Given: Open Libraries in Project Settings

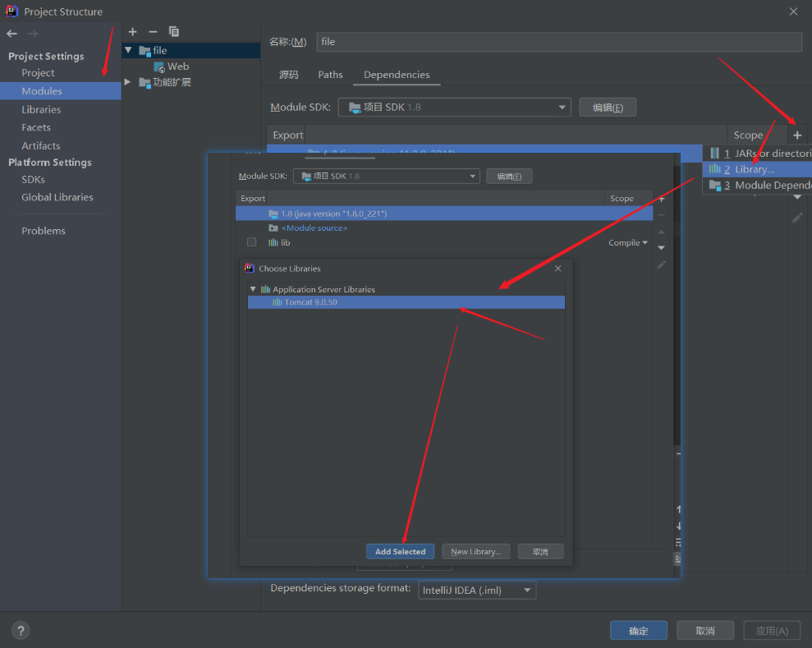Looking at the screenshot, I should [x=41, y=109].
